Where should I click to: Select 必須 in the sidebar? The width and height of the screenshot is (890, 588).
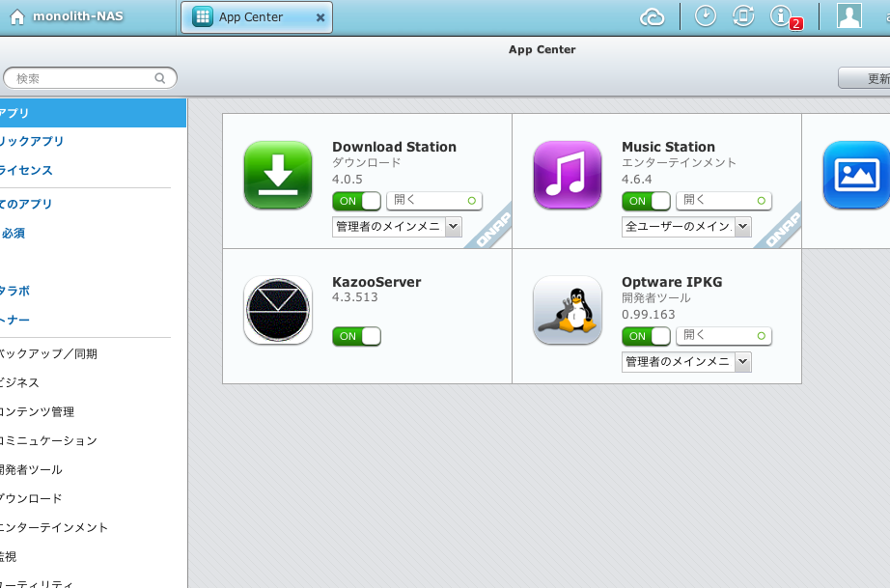coord(13,234)
